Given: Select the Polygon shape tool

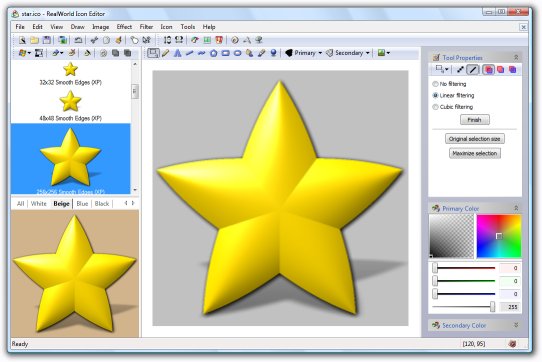Looking at the screenshot, I should click(213, 53).
